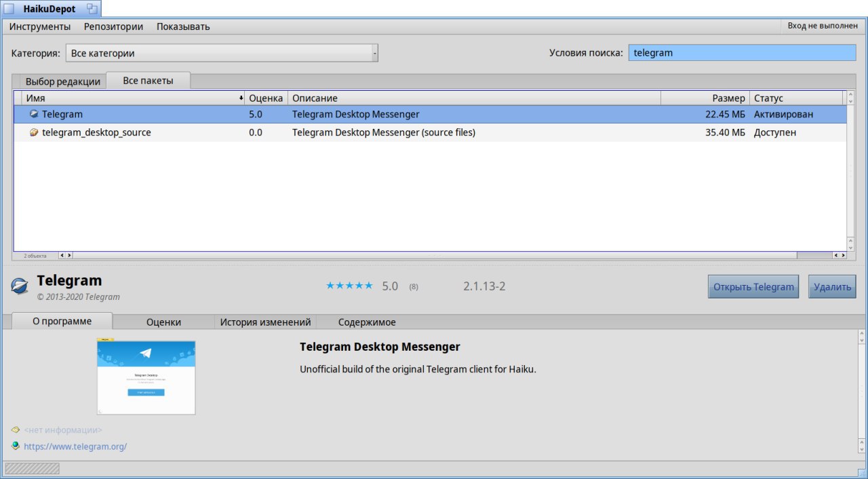Click the 0.0 rating cell
Image resolution: width=868 pixels, height=479 pixels.
(256, 133)
